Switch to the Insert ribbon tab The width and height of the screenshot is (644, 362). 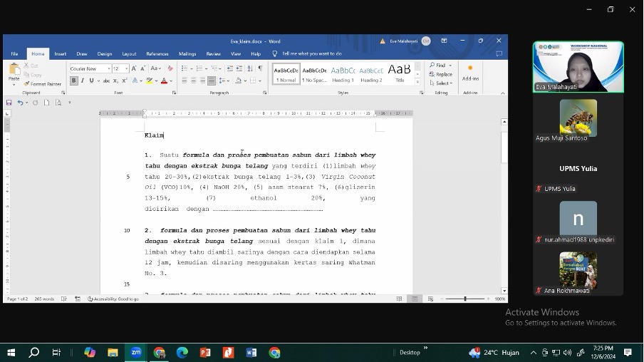pos(61,53)
